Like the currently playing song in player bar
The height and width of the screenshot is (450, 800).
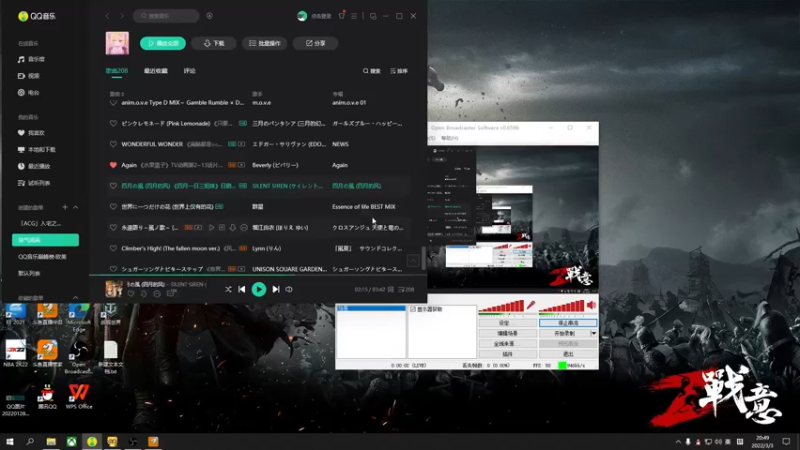click(131, 294)
